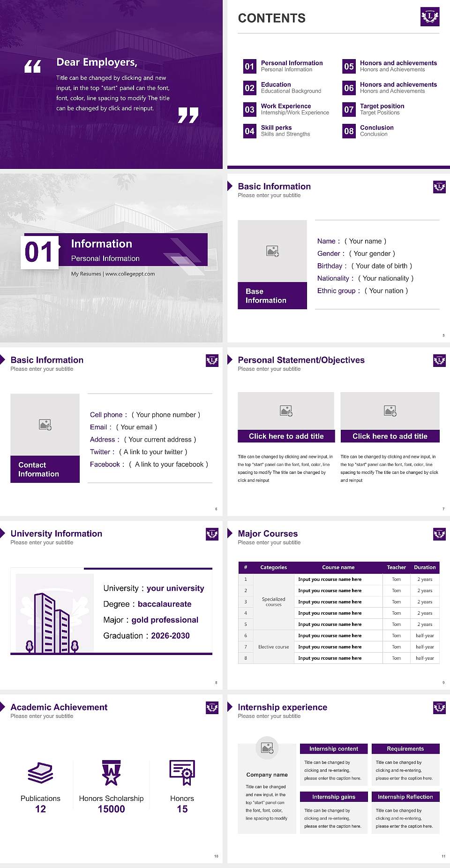
Task: Click the 'Name : ( Your name )' line
Action: [x=352, y=241]
